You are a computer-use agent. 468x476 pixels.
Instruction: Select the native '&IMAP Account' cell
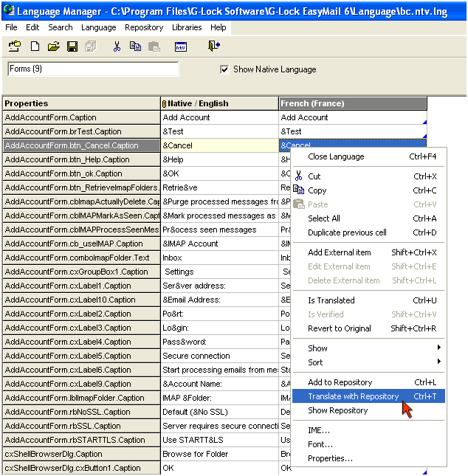219,244
